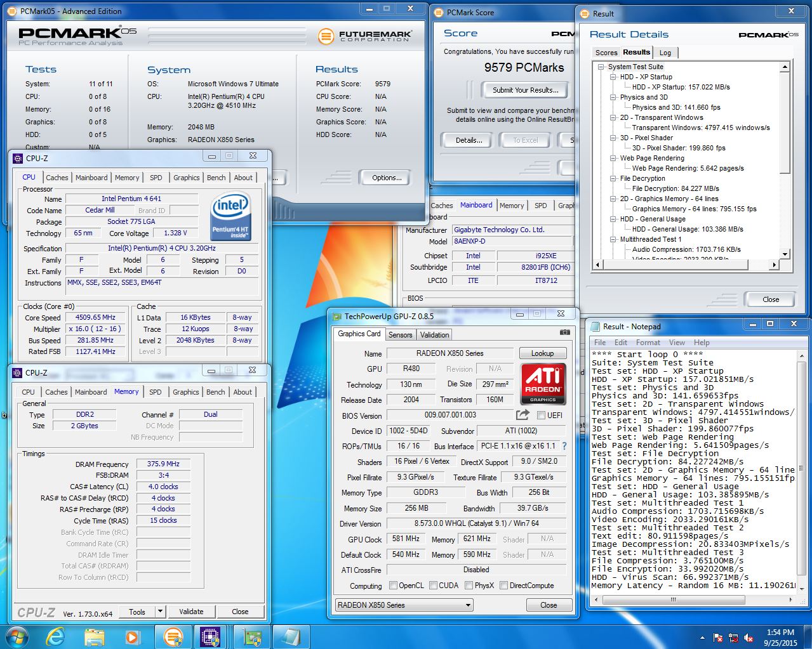The width and height of the screenshot is (812, 649).
Task: Switch to GPU-Z taskbar icon
Action: click(252, 637)
